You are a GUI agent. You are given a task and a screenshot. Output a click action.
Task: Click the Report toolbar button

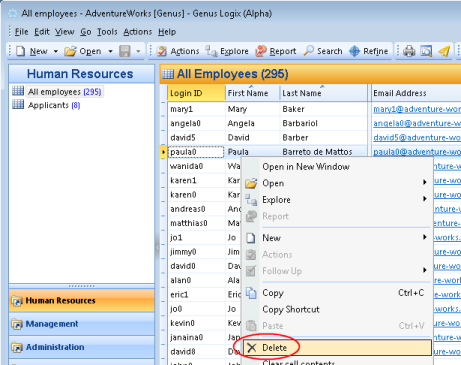276,51
